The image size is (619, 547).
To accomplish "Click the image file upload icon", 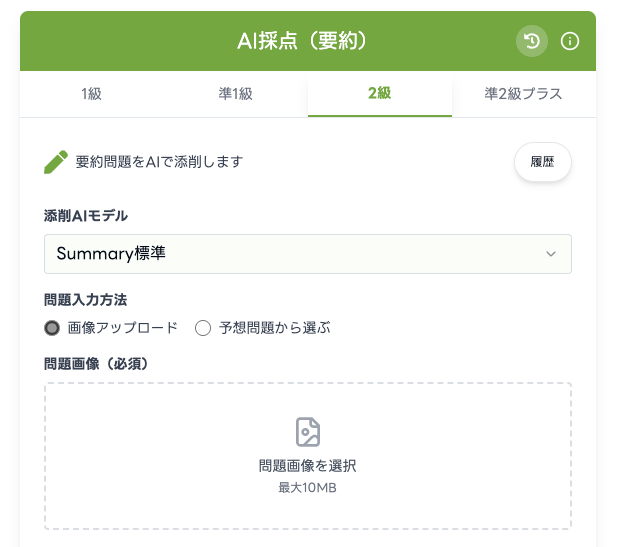I will 308,432.
